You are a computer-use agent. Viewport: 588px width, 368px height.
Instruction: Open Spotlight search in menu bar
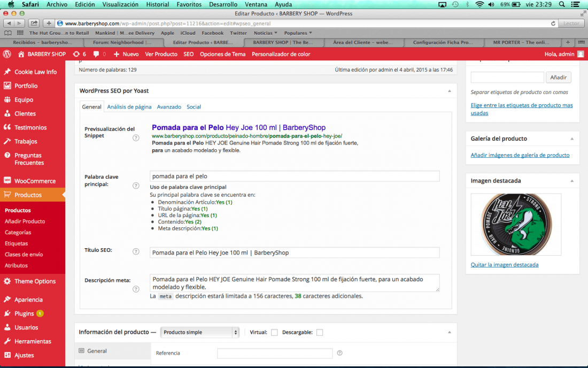pyautogui.click(x=561, y=4)
